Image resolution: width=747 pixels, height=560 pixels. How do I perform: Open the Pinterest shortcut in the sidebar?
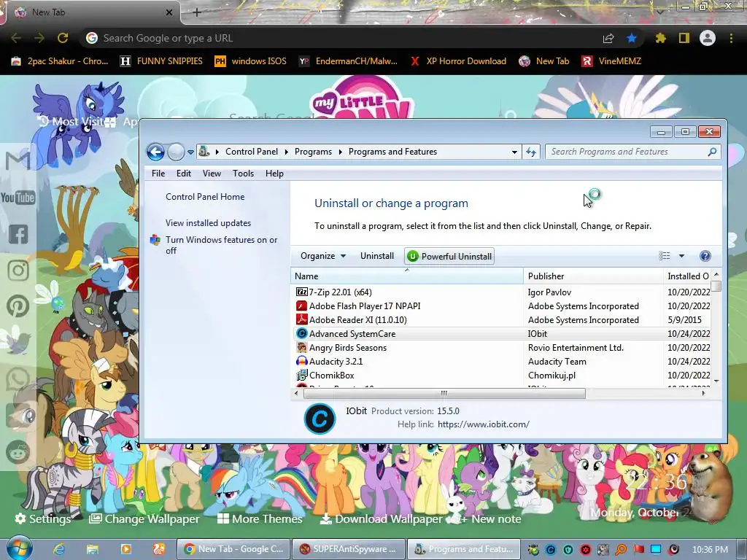click(x=18, y=306)
